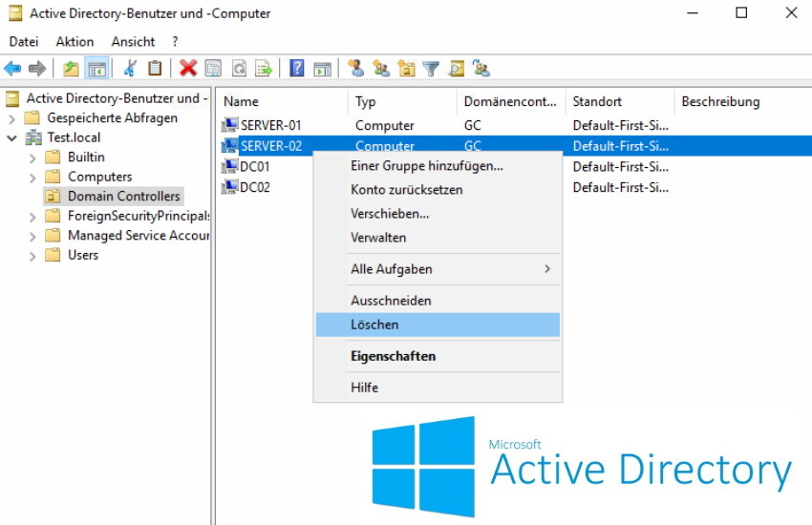Select the Users tree node
Image resolution: width=812 pixels, height=525 pixels.
click(83, 255)
